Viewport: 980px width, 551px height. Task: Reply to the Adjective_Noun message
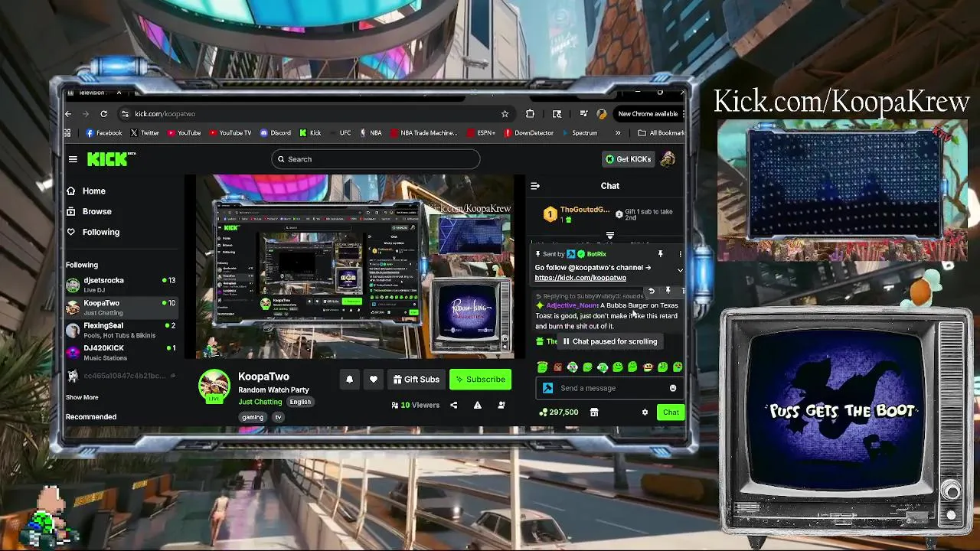(x=652, y=291)
